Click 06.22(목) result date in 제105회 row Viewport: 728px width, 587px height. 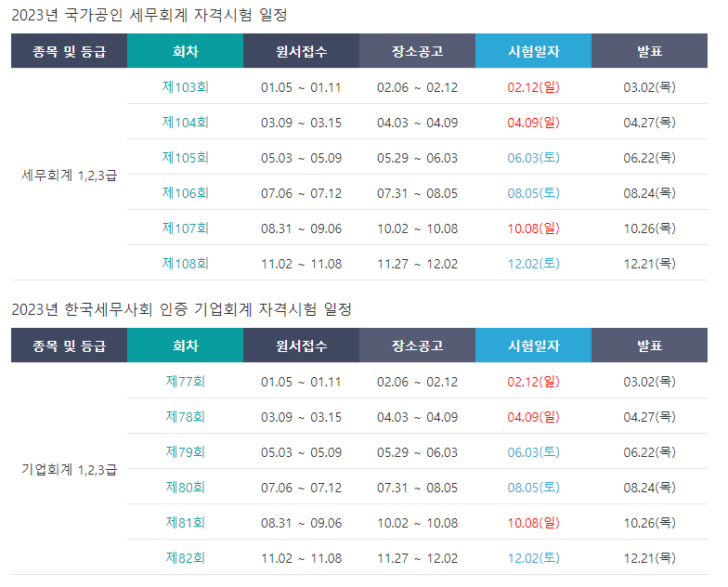[650, 158]
